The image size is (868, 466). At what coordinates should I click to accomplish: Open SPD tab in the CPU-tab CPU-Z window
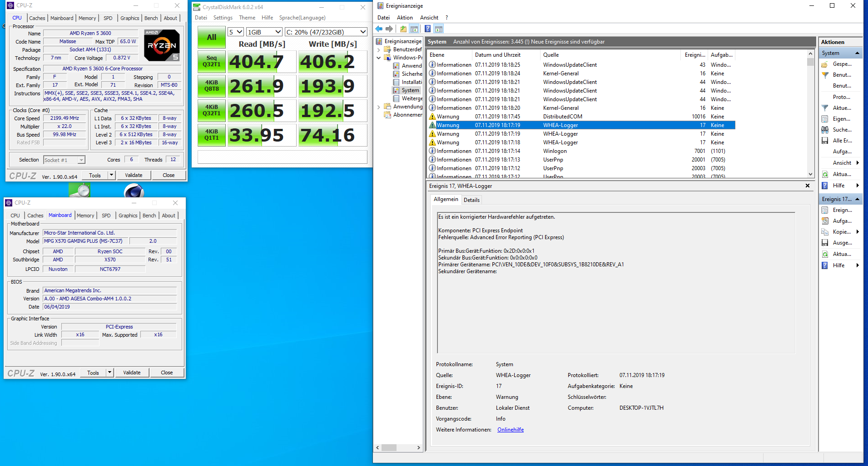(x=108, y=18)
